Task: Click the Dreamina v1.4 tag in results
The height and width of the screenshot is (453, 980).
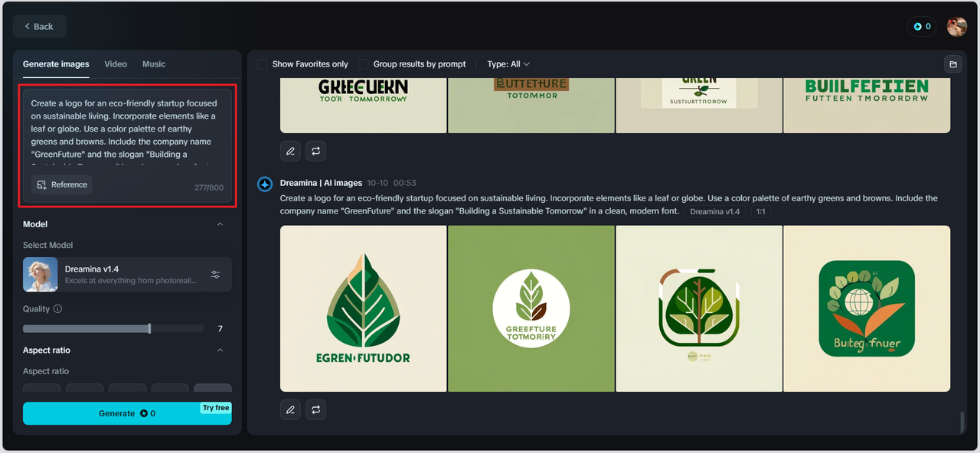Action: point(715,211)
